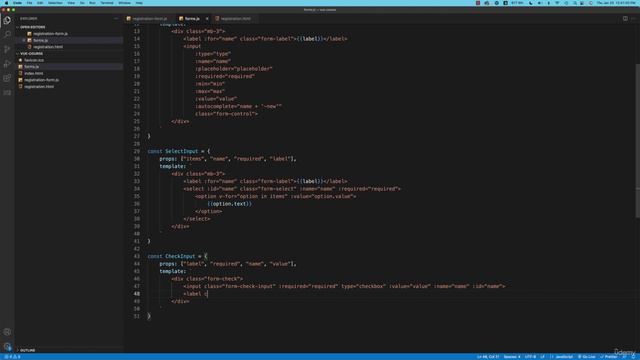Open the Manage gear in activity bar

(7, 347)
